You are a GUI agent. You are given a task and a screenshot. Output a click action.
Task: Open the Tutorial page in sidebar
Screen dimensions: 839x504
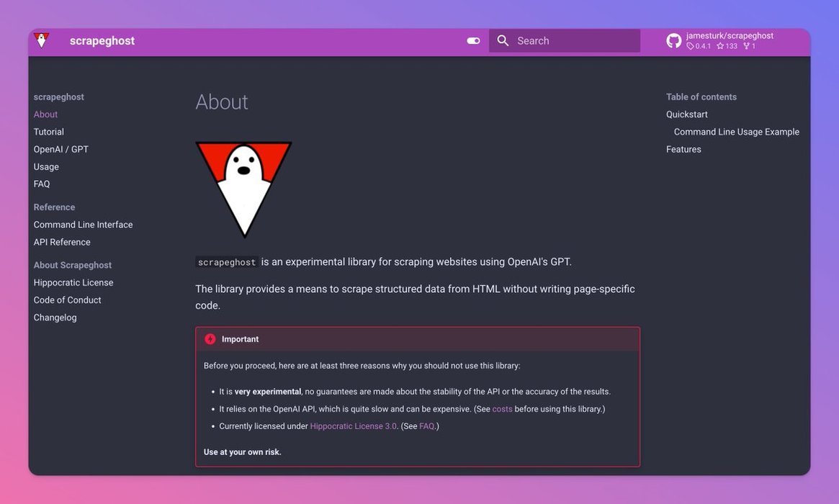pyautogui.click(x=48, y=132)
